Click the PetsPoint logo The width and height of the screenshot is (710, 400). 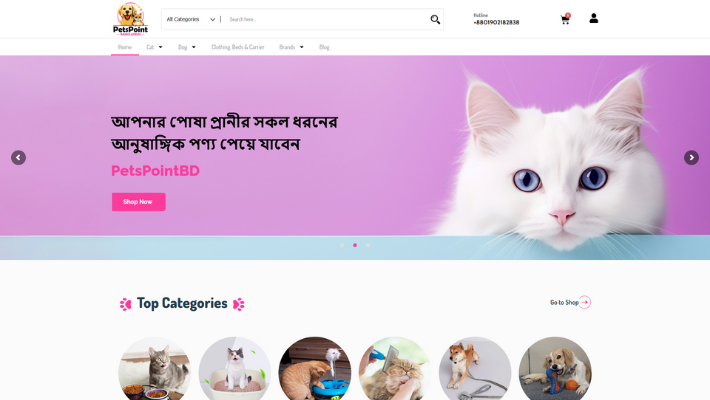tap(130, 19)
